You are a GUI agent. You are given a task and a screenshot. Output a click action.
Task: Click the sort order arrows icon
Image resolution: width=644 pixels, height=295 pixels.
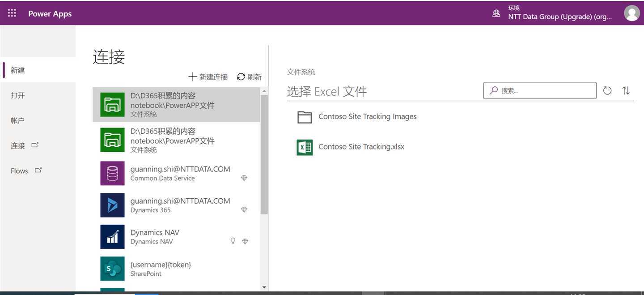626,90
